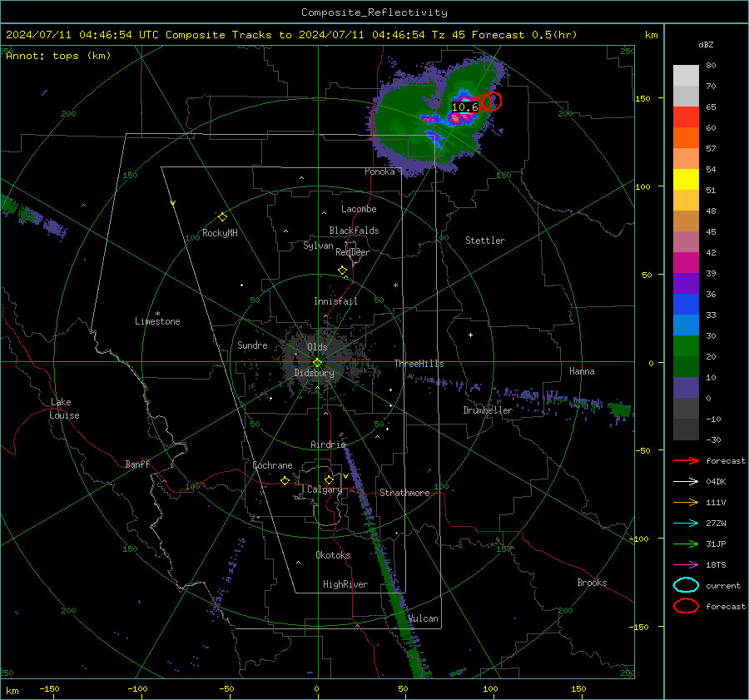
Task: Click the Brooks town label
Action: point(592,583)
